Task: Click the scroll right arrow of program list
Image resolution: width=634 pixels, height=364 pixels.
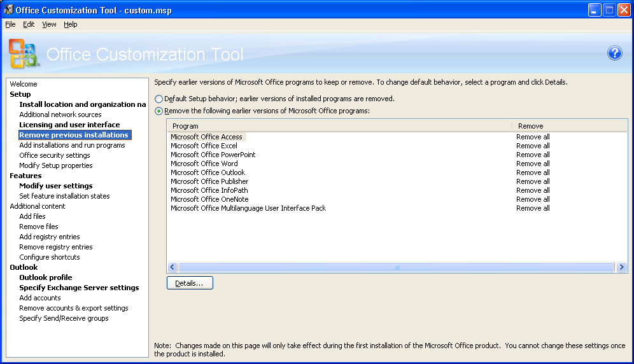Action: tap(621, 267)
